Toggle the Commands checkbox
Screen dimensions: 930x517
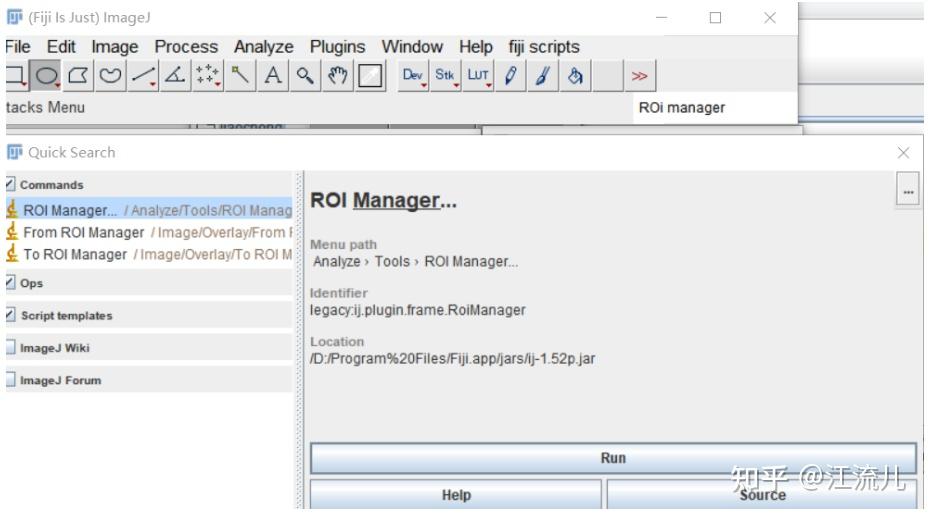coord(10,184)
